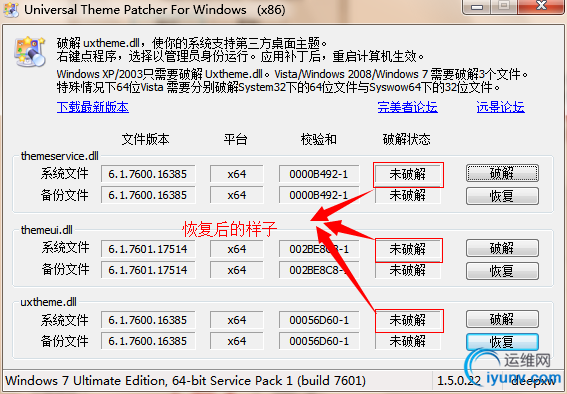567x394 pixels.
Task: Close the Universal Theme Patcher window
Action: (x=541, y=6)
